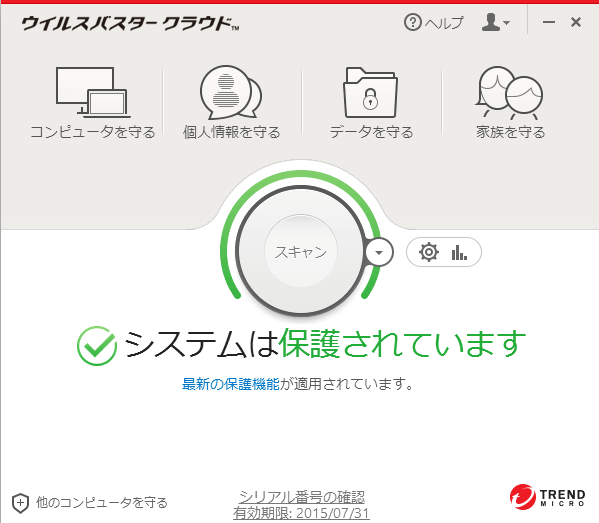Click the shield plus icon at bottom left
The image size is (599, 523).
(x=20, y=503)
